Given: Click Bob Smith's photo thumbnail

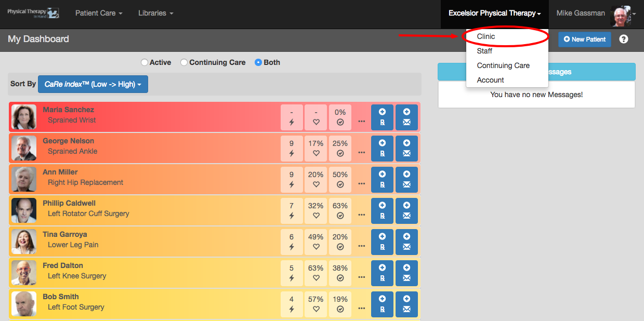Looking at the screenshot, I should coord(24,304).
